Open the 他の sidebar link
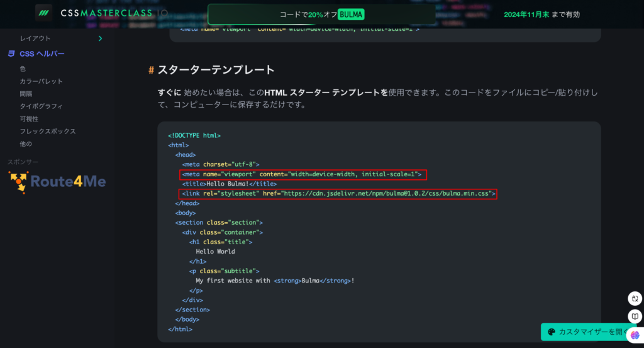 pos(25,144)
